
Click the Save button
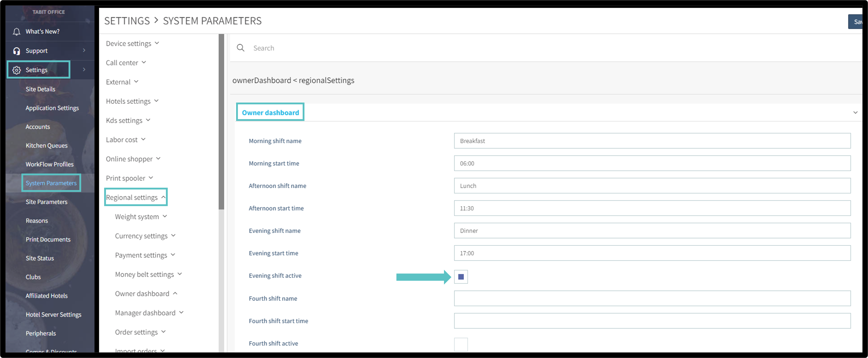click(856, 22)
